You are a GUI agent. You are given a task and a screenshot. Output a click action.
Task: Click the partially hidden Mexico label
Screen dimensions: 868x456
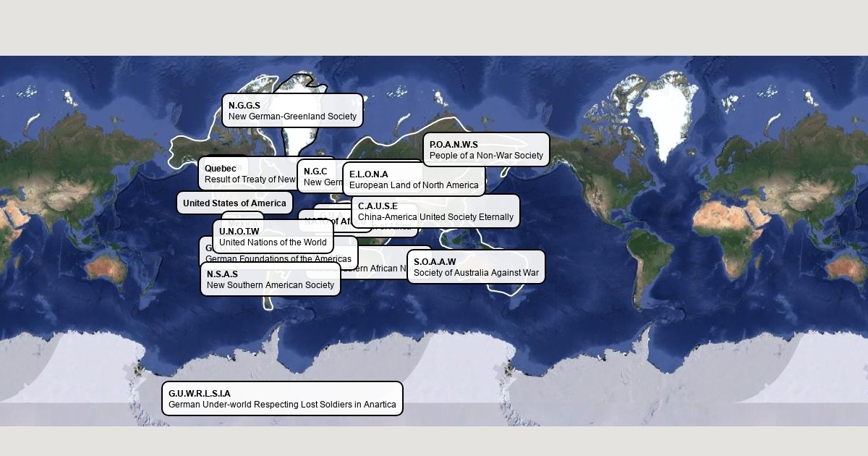242,216
